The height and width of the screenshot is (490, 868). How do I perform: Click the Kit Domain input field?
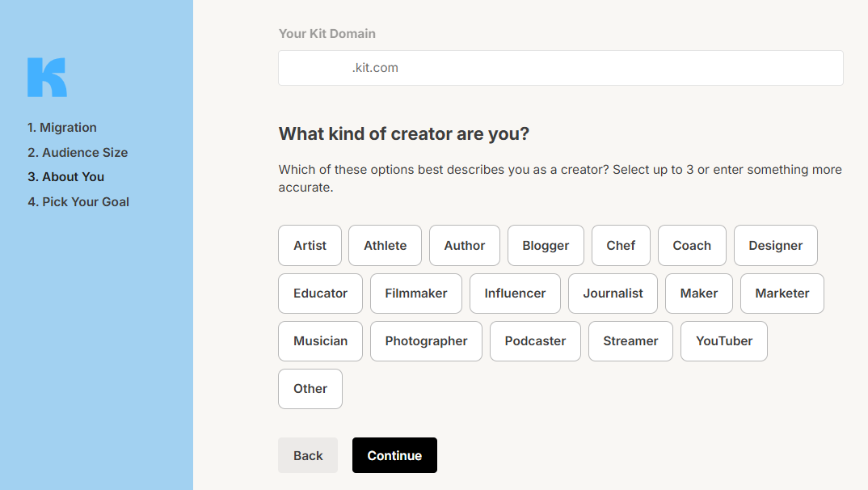pos(560,68)
